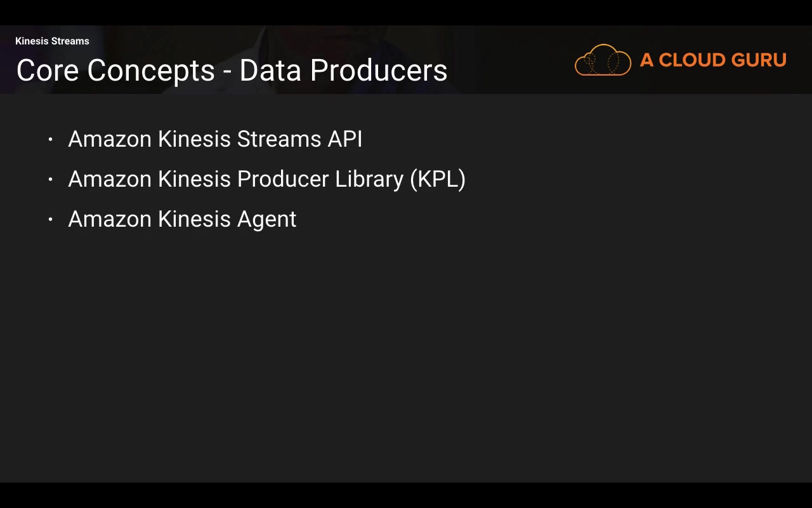812x508 pixels.
Task: Click the 'Core Concepts - Data Producers' title
Action: click(232, 70)
